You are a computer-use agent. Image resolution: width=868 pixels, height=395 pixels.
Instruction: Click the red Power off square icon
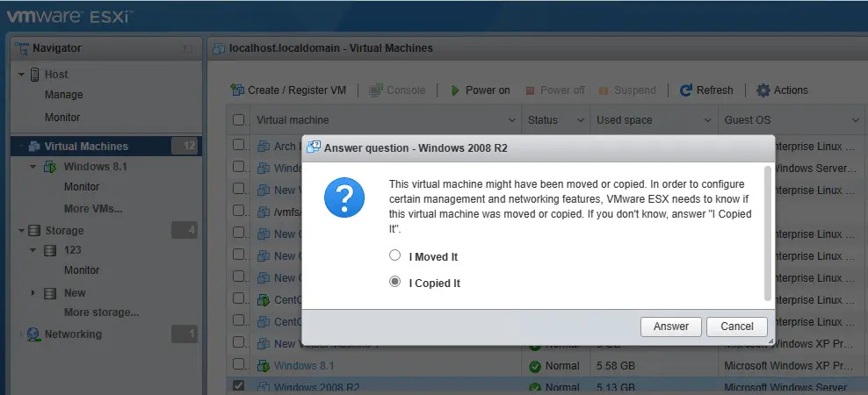pyautogui.click(x=530, y=90)
